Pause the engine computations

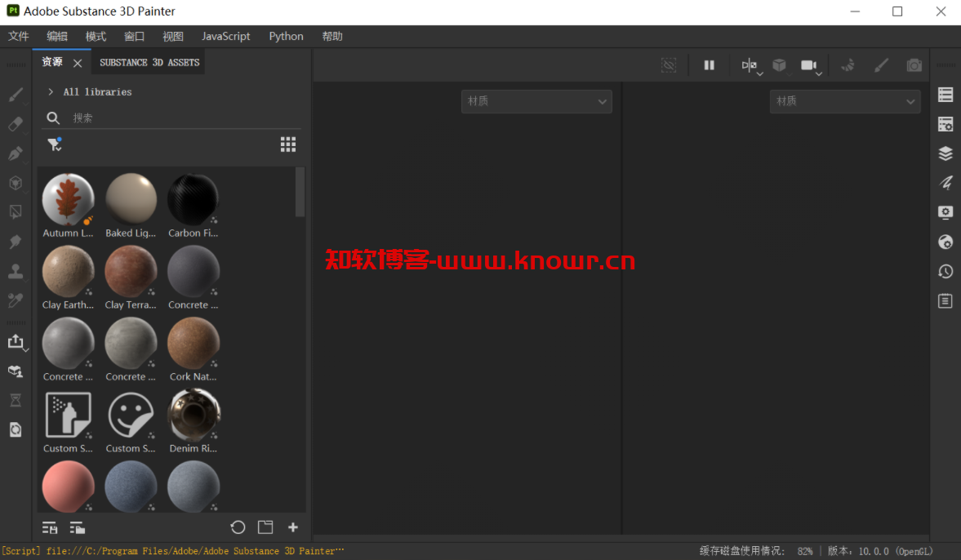tap(709, 65)
